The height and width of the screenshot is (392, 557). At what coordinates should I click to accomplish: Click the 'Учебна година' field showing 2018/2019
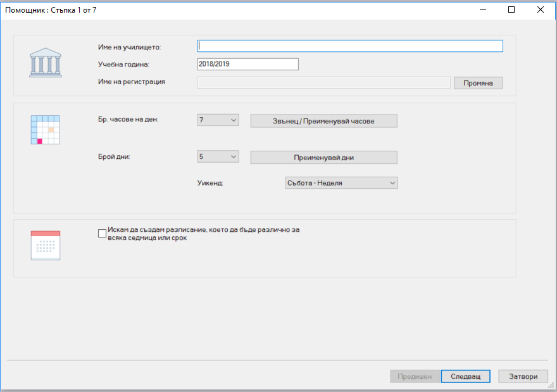click(247, 64)
